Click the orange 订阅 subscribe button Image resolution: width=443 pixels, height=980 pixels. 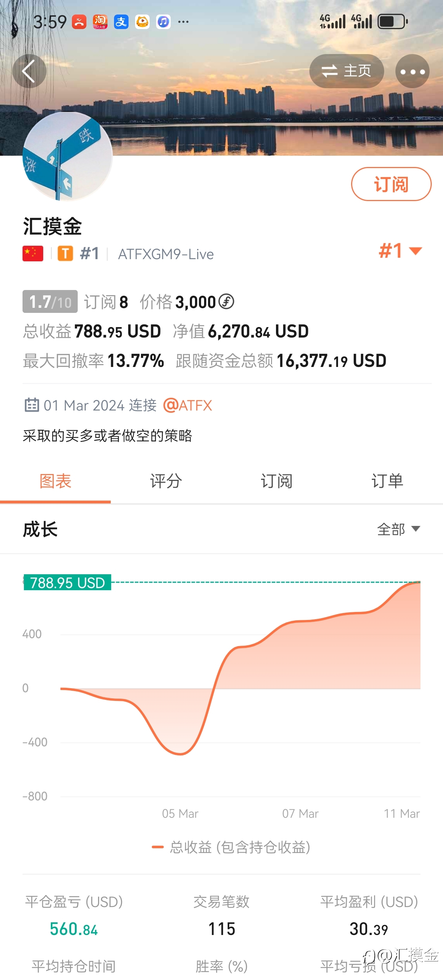(391, 184)
